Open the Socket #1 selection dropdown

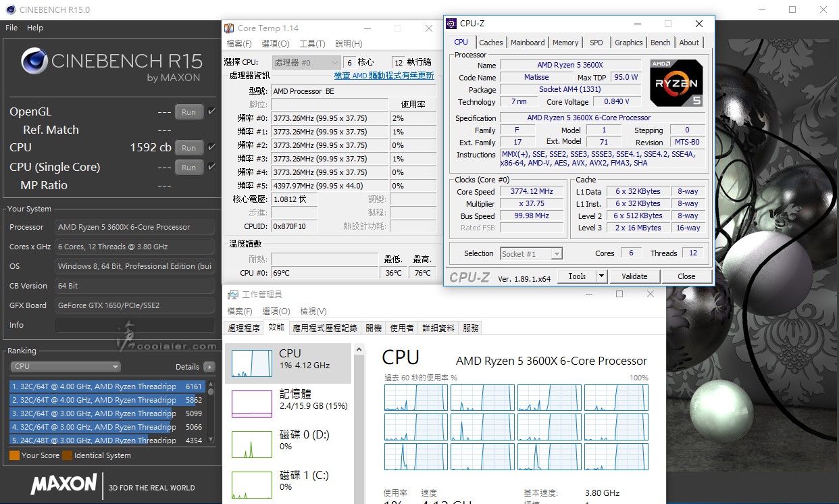tap(532, 253)
